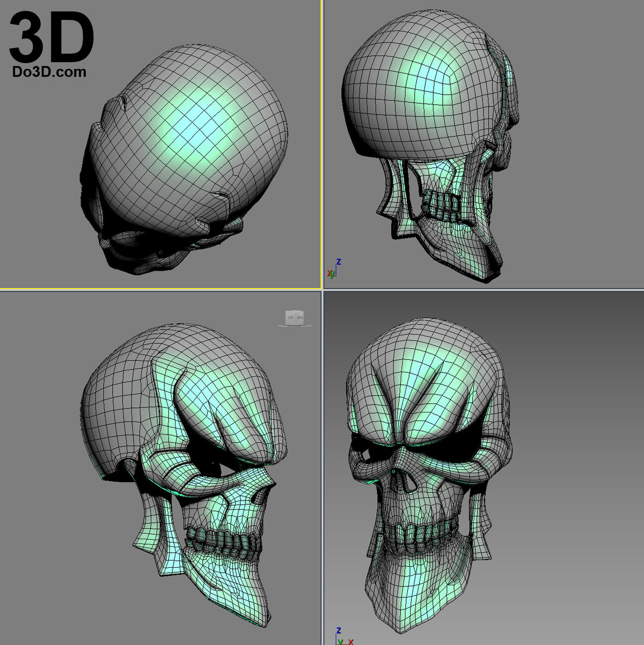Click the LEFT face of the ViewCube
This screenshot has width=644, height=645.
click(290, 317)
